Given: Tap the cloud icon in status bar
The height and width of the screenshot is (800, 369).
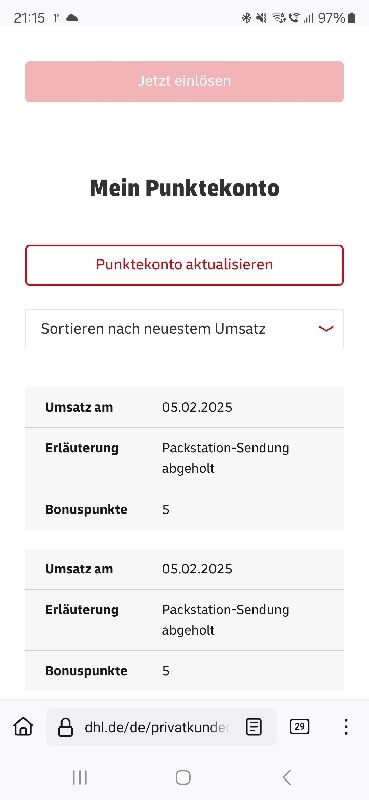Looking at the screenshot, I should (x=72, y=18).
